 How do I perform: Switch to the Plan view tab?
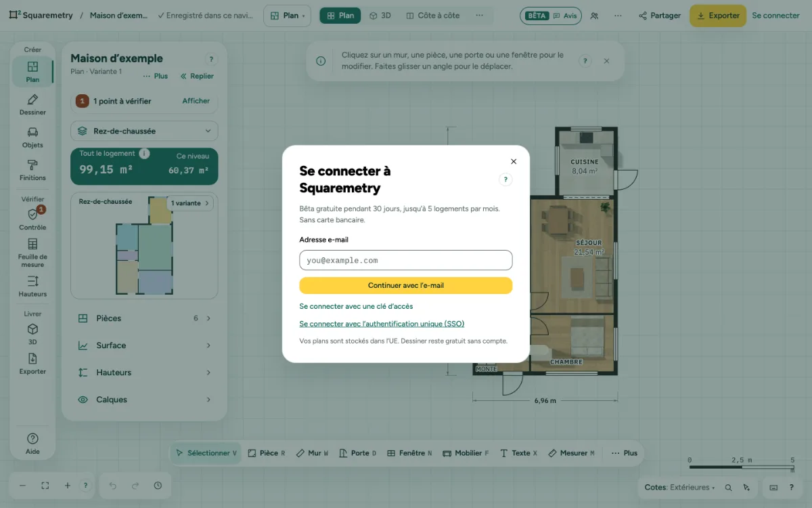(340, 16)
